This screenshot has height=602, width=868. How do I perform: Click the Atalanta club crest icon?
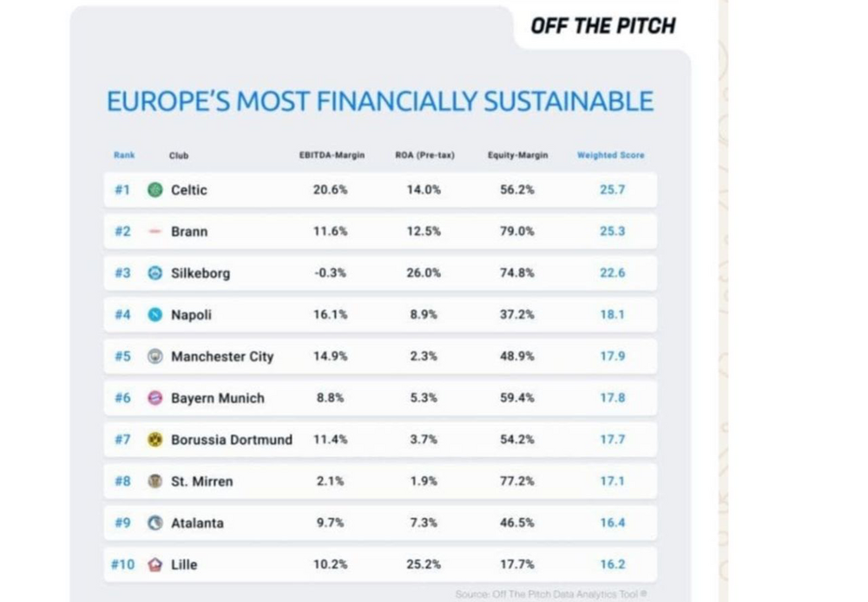pyautogui.click(x=155, y=522)
